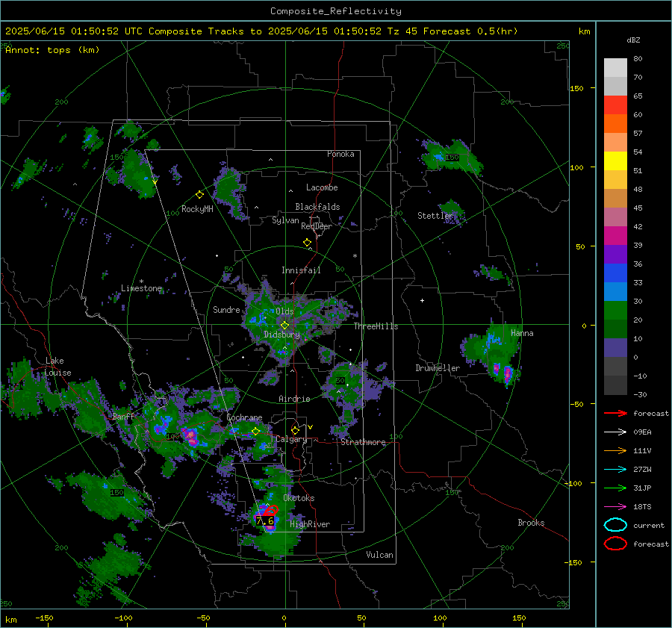This screenshot has width=672, height=628.
Task: Click the red forecast arrow in the legend
Action: click(x=615, y=413)
